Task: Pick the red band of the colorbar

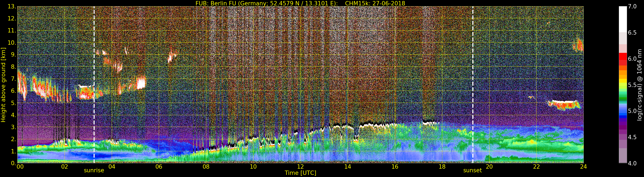Action: (623, 56)
